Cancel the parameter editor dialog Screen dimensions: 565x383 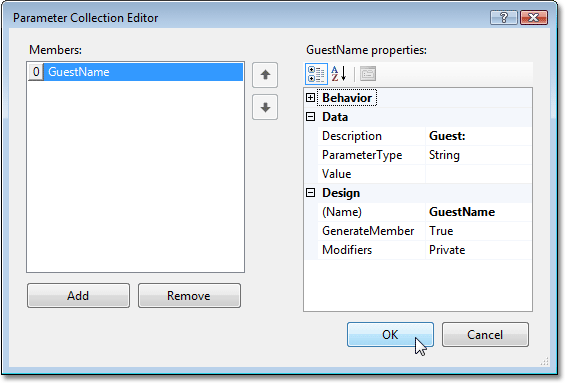point(485,334)
